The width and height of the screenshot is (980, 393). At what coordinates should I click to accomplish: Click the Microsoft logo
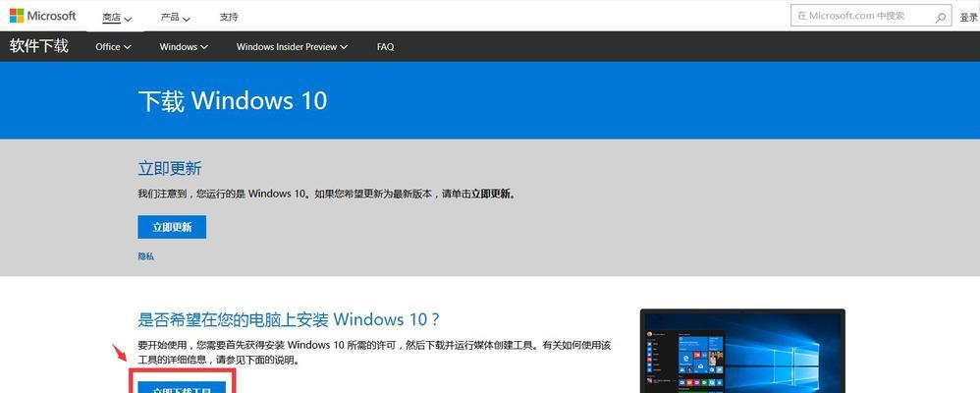point(42,16)
